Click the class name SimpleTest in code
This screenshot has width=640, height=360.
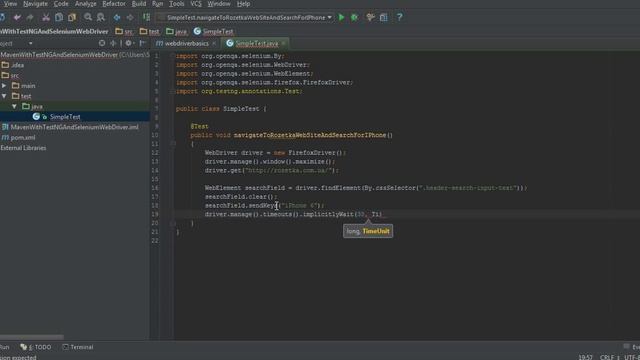(241, 109)
